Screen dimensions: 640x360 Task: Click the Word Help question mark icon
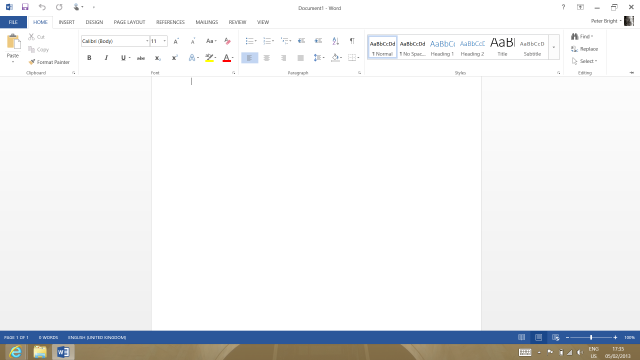(563, 7)
